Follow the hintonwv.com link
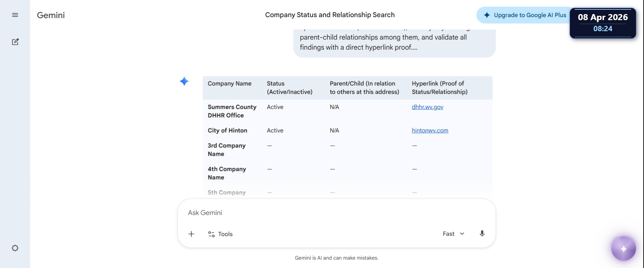The image size is (644, 268). coord(430,131)
